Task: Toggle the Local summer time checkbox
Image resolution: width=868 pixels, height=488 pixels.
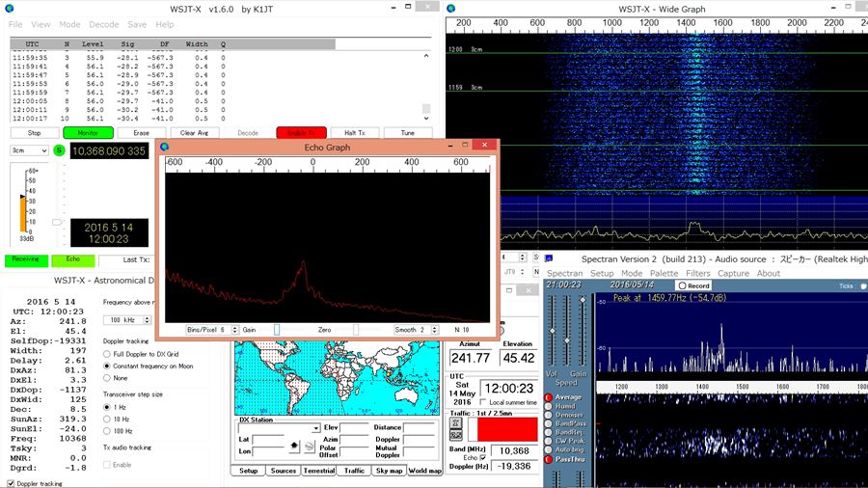Action: tap(483, 402)
